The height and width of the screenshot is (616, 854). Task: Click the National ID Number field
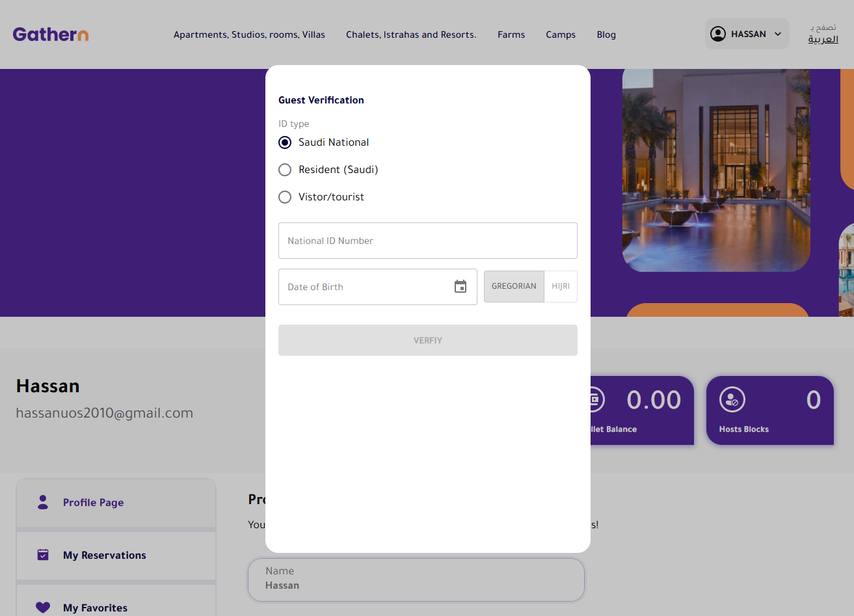point(427,241)
